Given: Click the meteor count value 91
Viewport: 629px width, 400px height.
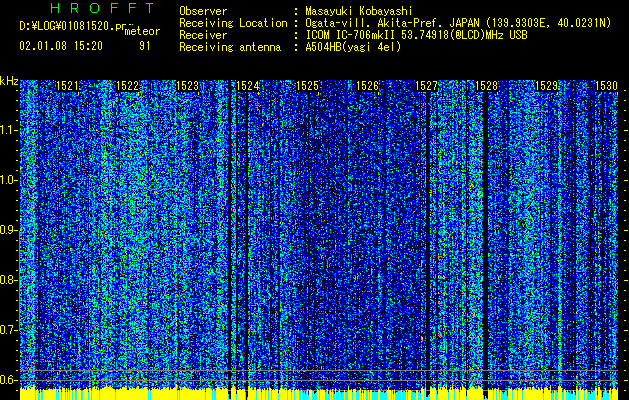Looking at the screenshot, I should (x=144, y=46).
